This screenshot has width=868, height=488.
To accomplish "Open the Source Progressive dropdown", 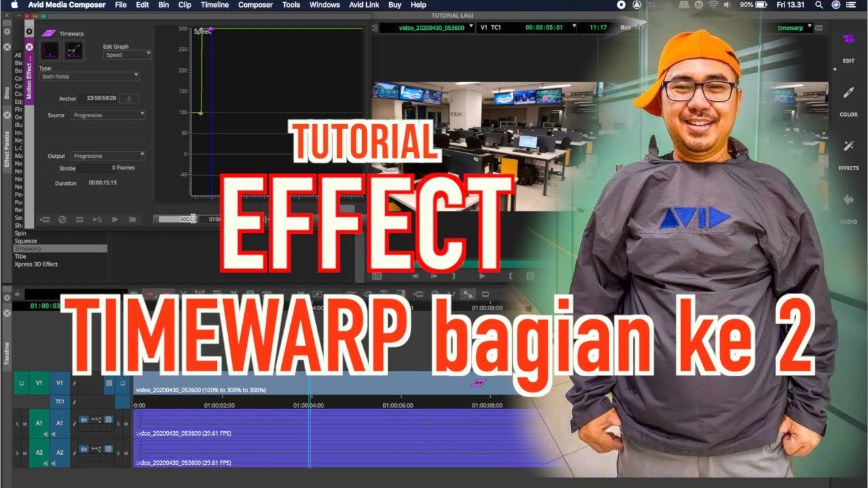I will click(108, 115).
